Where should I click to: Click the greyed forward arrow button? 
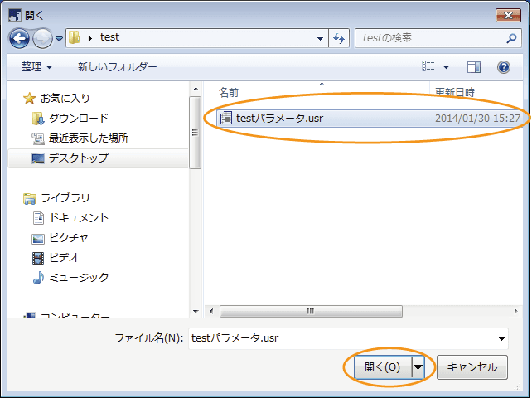[42, 38]
